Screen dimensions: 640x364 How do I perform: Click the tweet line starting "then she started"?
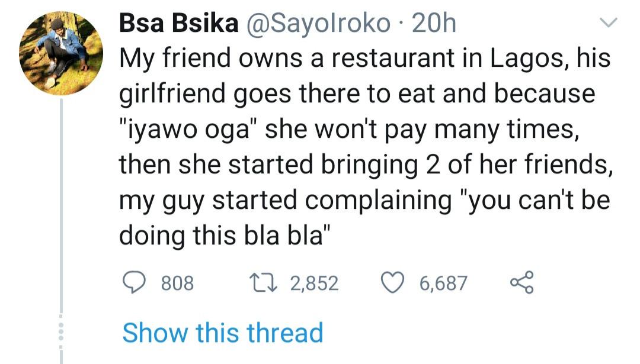pyautogui.click(x=364, y=165)
